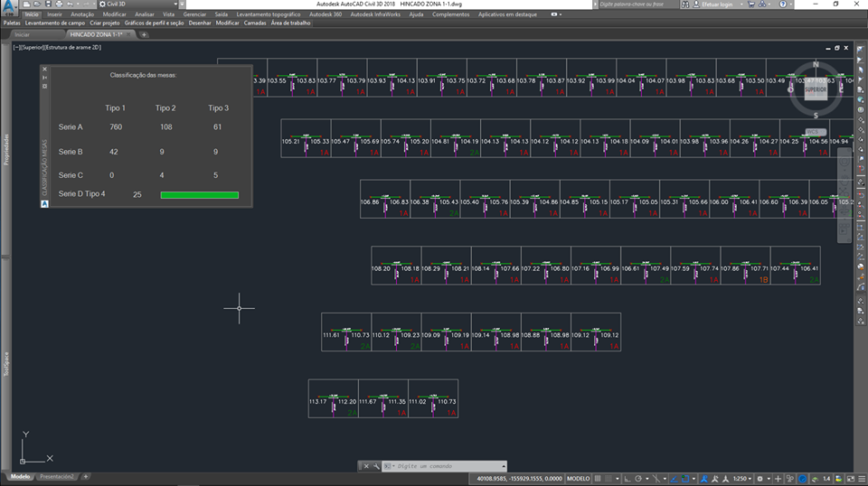Open the Help dropdown arrow
Screen dimensions: 868x486
[x=791, y=4]
